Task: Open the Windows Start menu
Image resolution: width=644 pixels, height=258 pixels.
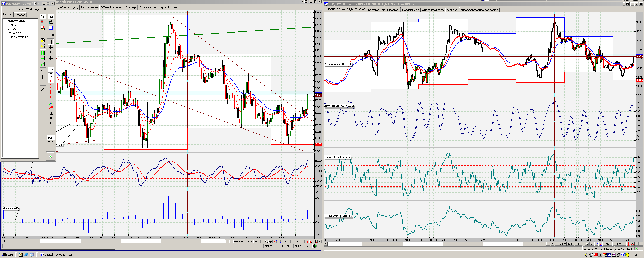Action: 8,255
